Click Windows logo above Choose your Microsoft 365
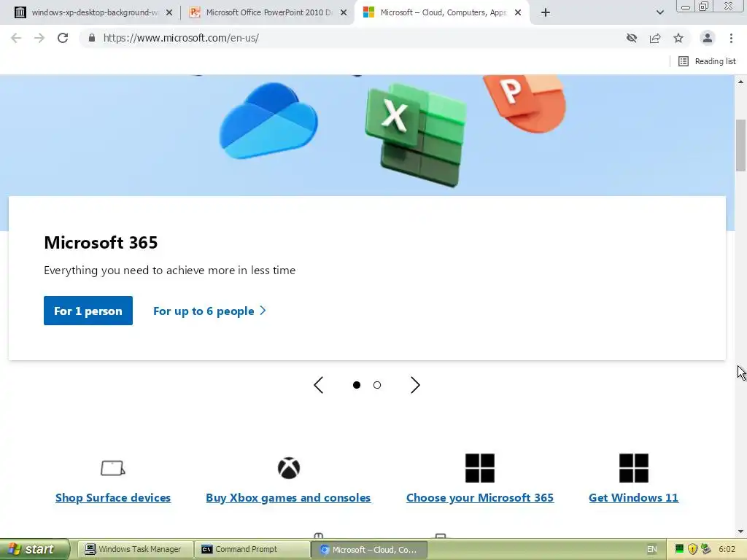 480,468
